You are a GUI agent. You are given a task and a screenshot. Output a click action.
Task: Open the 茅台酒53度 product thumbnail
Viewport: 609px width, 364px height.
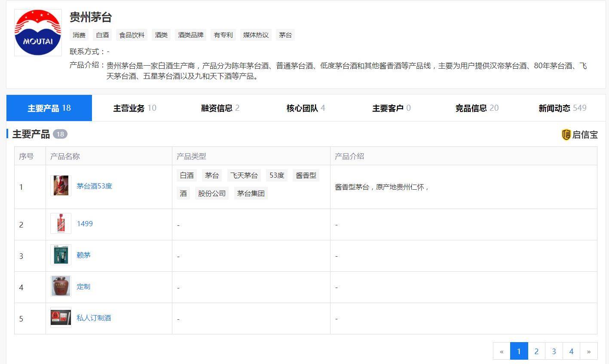pyautogui.click(x=60, y=186)
